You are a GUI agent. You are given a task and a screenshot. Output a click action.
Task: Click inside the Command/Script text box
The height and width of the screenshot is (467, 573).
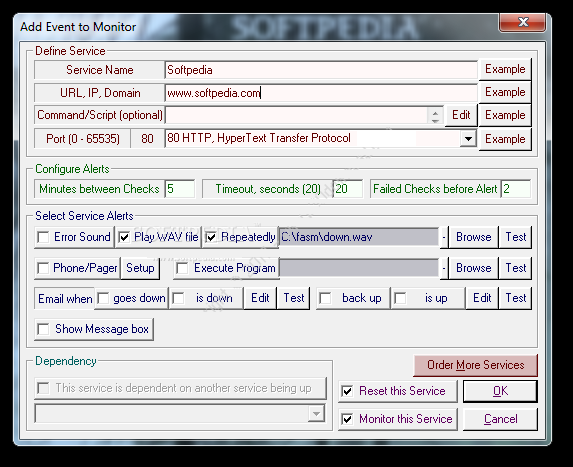click(x=296, y=115)
